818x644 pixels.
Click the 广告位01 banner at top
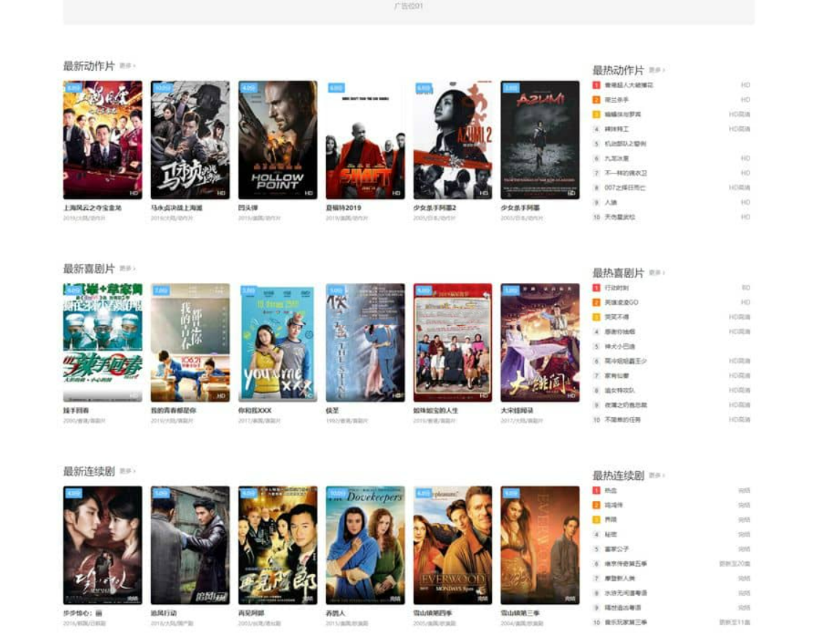409,10
